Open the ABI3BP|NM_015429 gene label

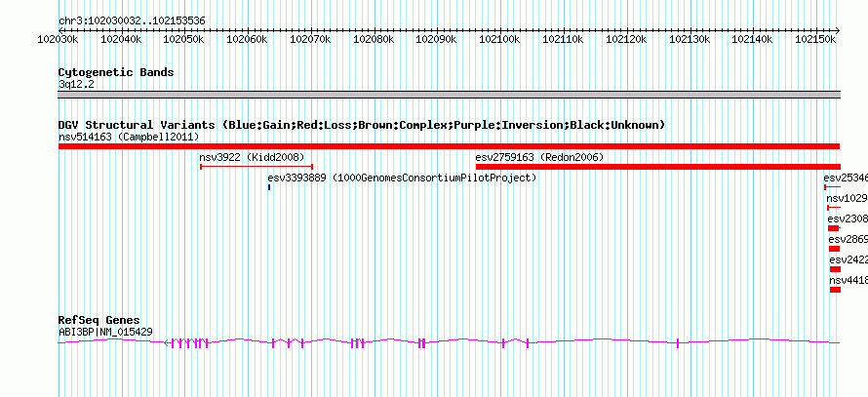pyautogui.click(x=105, y=333)
